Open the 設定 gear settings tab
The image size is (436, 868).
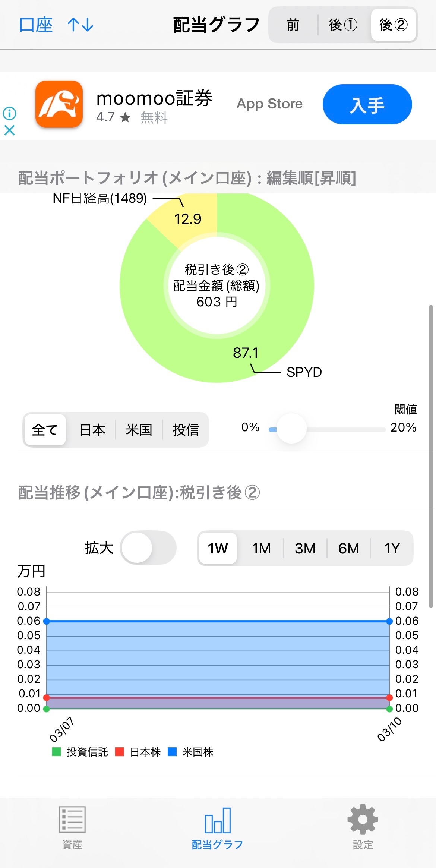(363, 827)
